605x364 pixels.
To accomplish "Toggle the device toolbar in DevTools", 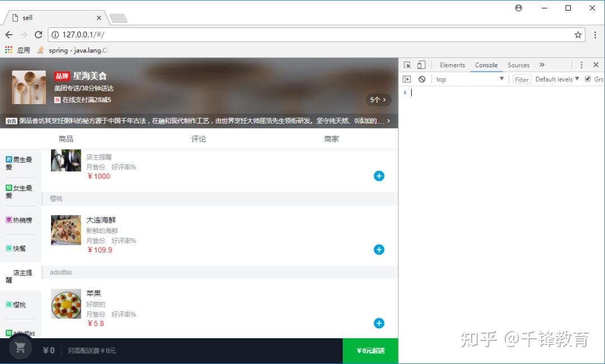I will [422, 64].
